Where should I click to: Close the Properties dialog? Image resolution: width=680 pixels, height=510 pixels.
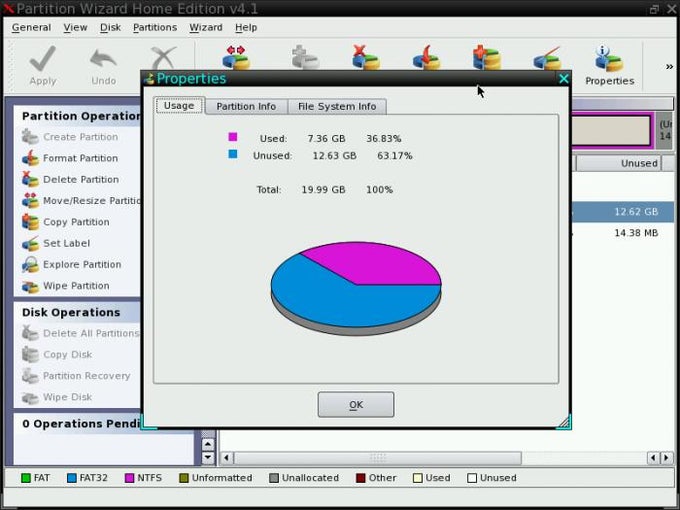(563, 78)
